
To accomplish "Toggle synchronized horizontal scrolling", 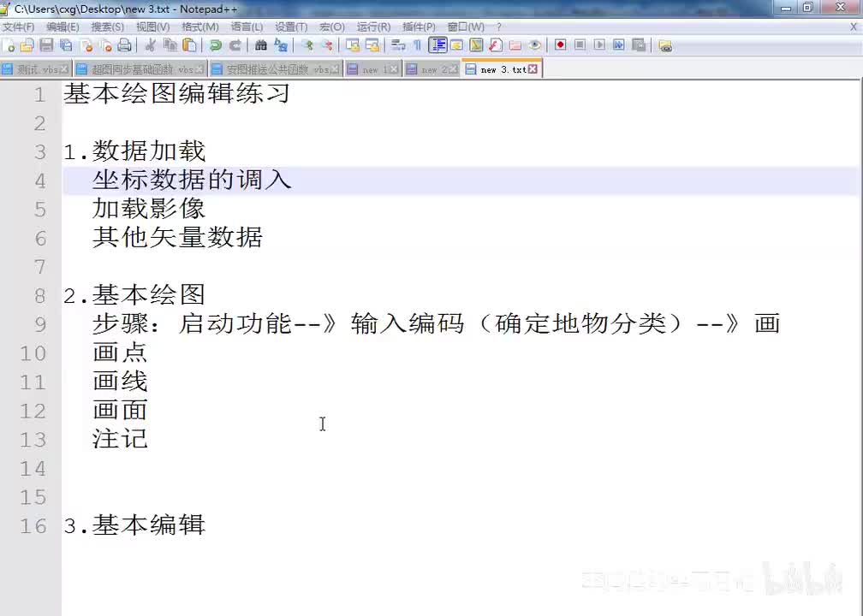I will click(x=372, y=45).
